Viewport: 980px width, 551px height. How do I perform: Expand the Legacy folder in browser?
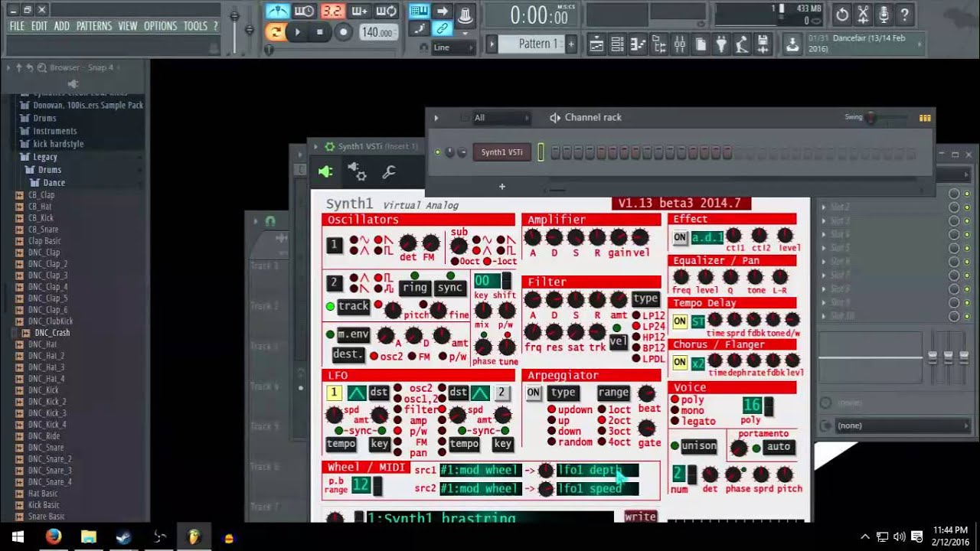pyautogui.click(x=45, y=157)
